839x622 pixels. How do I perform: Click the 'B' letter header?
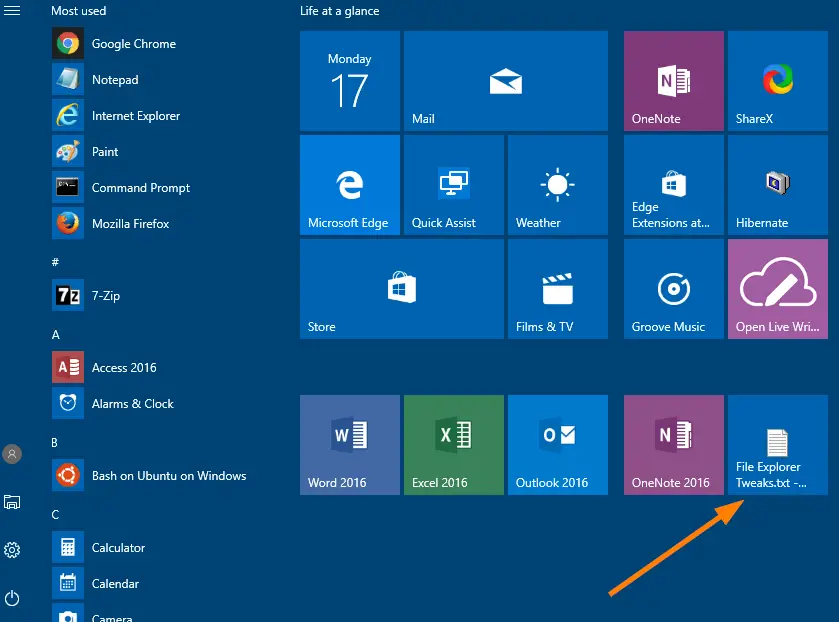[55, 443]
